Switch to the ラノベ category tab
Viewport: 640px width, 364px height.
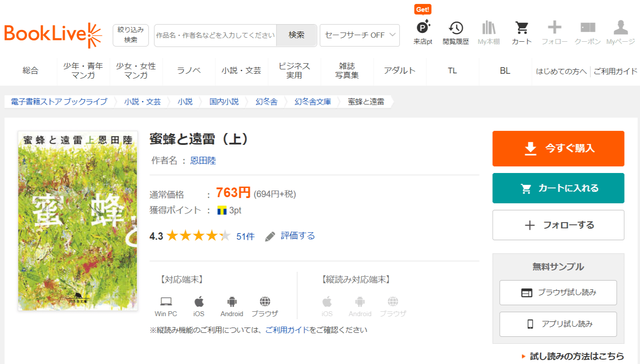pos(189,70)
